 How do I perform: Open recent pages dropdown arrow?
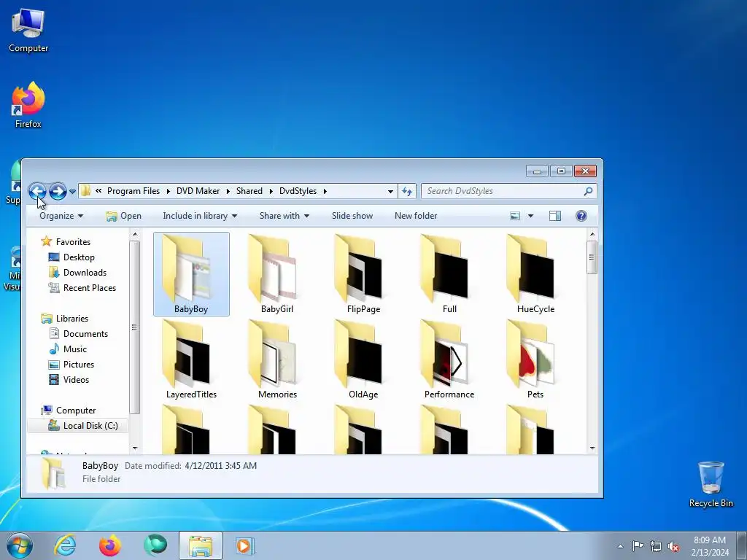(x=72, y=192)
